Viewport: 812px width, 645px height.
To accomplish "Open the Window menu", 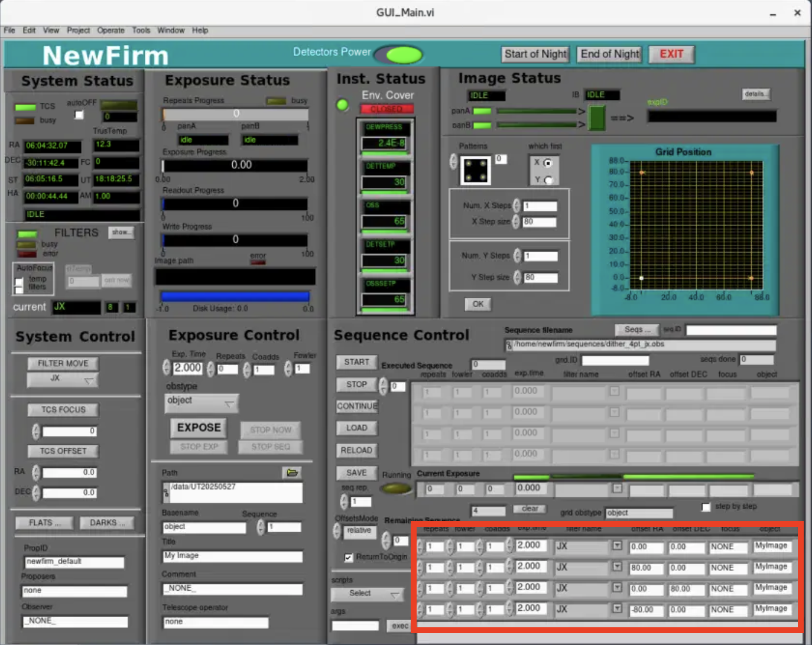I will pyautogui.click(x=171, y=30).
